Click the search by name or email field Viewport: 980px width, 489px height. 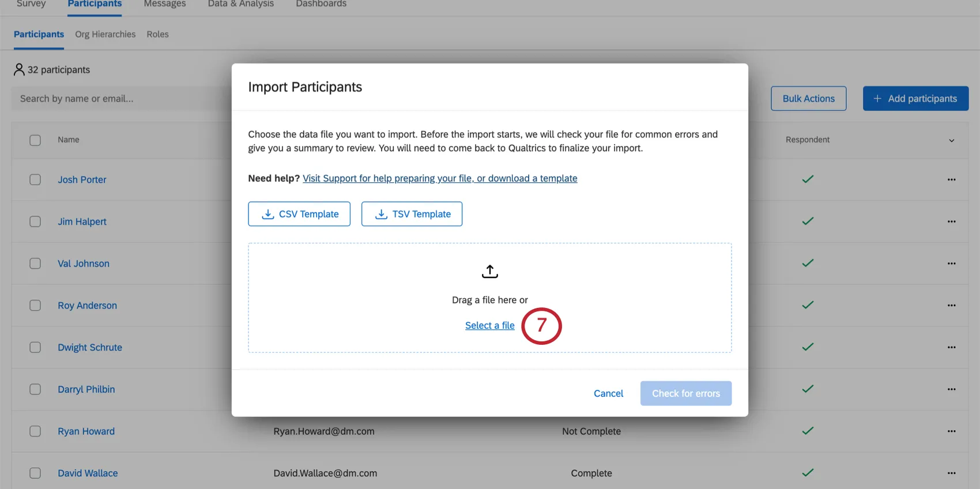click(x=115, y=98)
